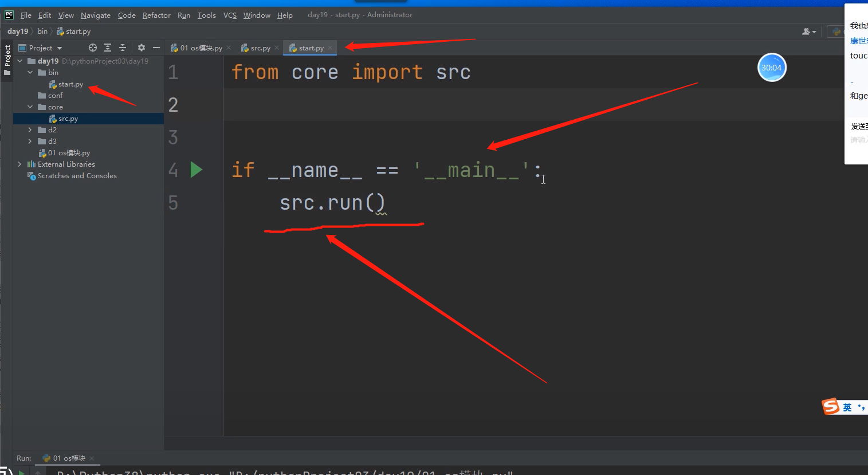Viewport: 868px width, 475px height.
Task: Expand the d2 folder arrow
Action: (30, 129)
